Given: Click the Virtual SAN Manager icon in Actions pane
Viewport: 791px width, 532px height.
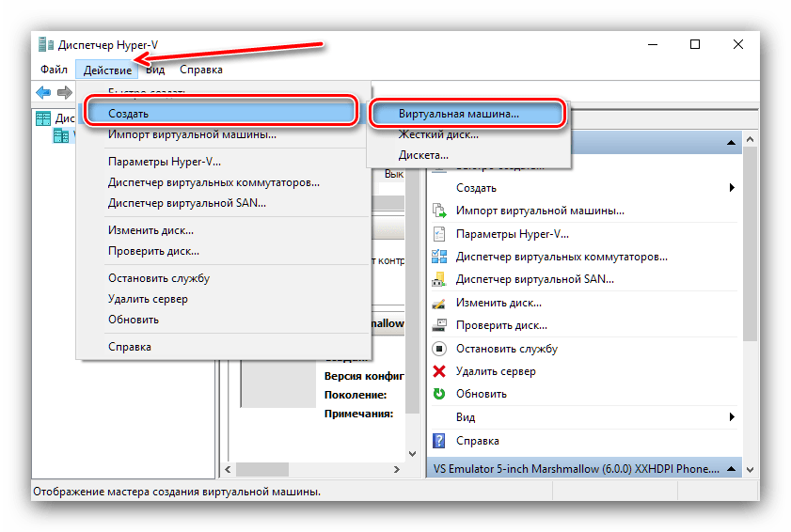Looking at the screenshot, I should coord(439,279).
